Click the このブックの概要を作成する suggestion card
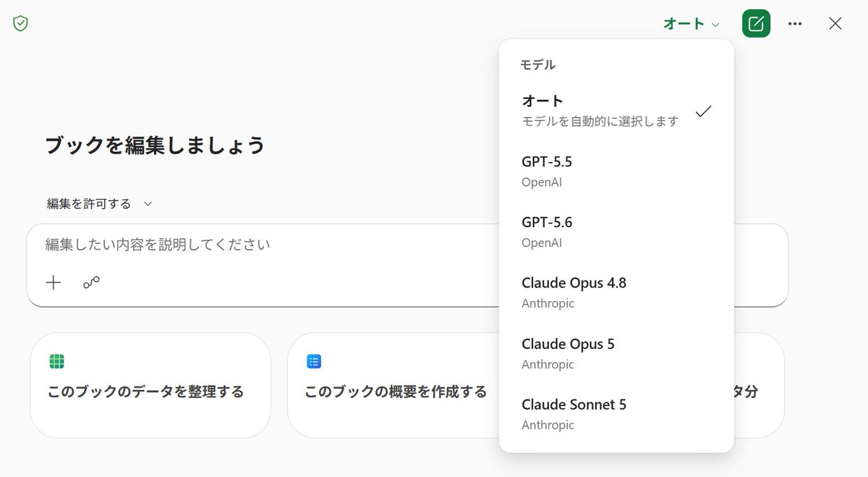 pos(393,385)
